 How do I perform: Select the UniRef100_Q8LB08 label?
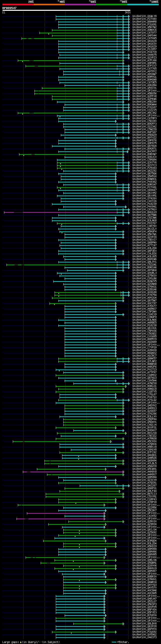coord(144,623)
